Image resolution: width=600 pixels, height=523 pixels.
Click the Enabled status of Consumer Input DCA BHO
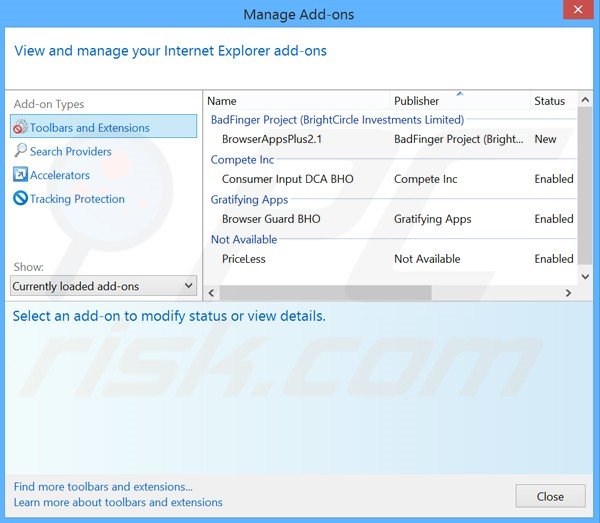click(554, 179)
